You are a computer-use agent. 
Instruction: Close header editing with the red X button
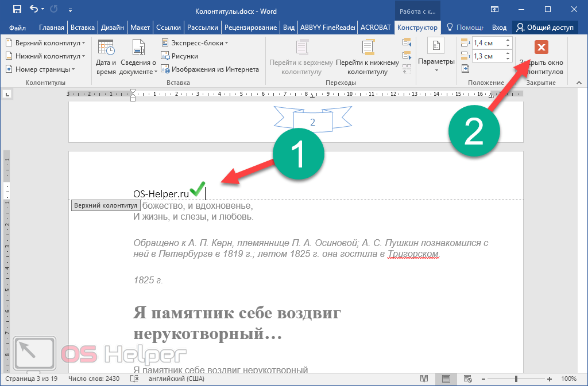(x=541, y=48)
